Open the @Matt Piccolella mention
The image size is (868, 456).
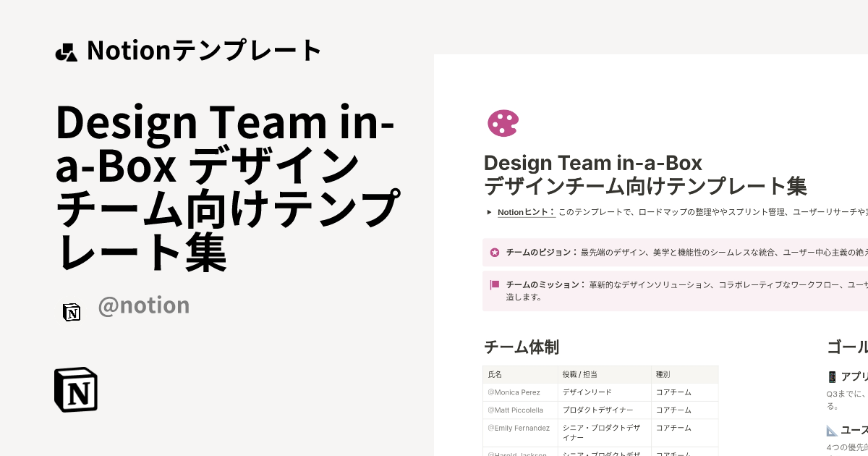tap(515, 410)
